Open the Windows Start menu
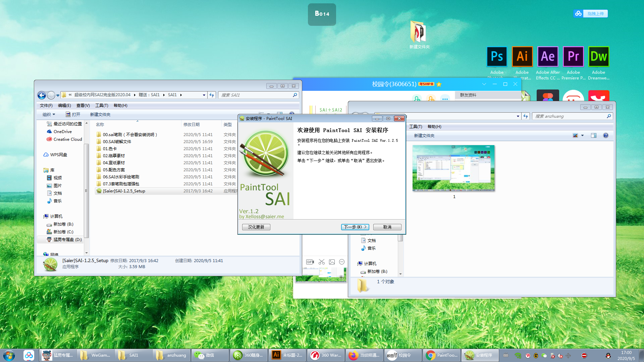Image resolution: width=644 pixels, height=362 pixels. [9, 355]
